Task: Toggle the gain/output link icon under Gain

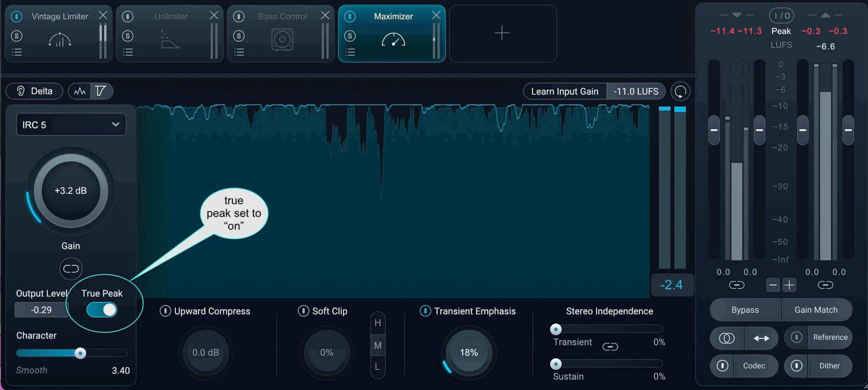Action: pyautogui.click(x=71, y=268)
